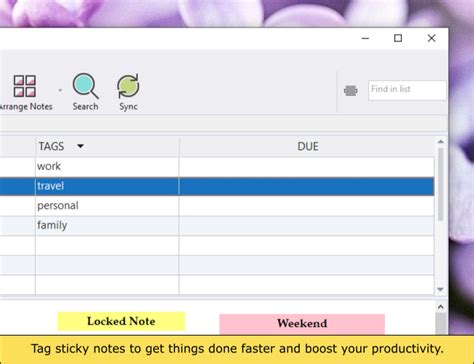
Task: Click the preview pane scroll up arrow
Action: [x=441, y=307]
